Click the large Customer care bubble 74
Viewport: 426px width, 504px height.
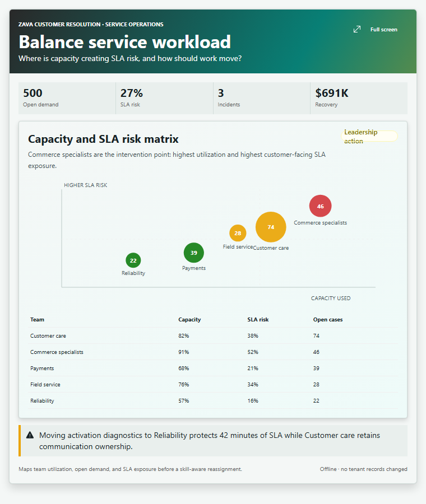tap(271, 227)
